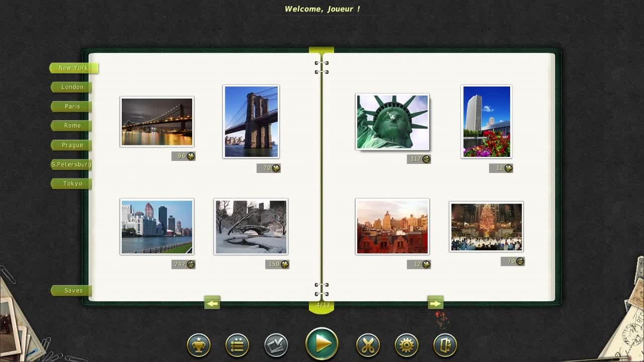Open the Saves tab
644x362 pixels.
(72, 291)
